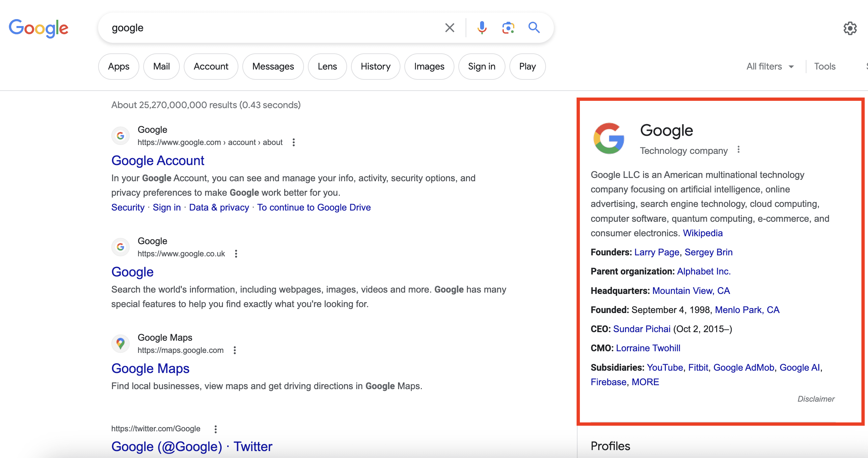Click the three-dot menu next to Google Account

(x=294, y=142)
